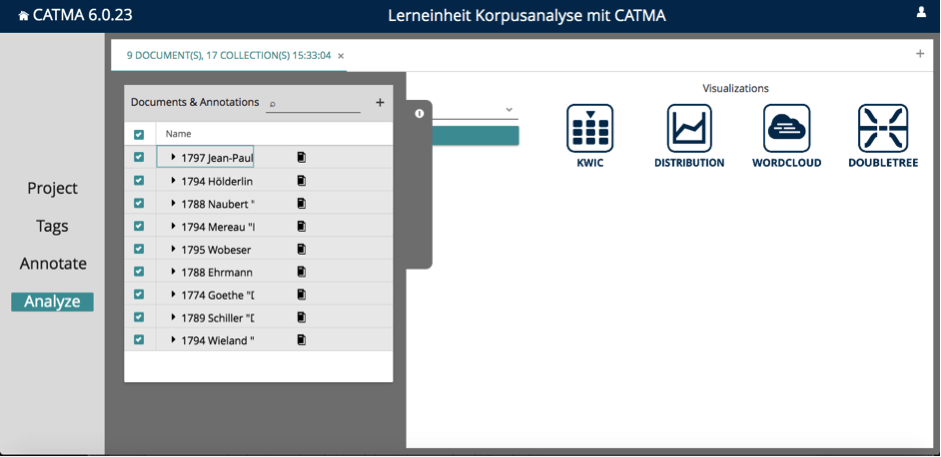Expand the 1794 Wieland tree row

click(173, 339)
